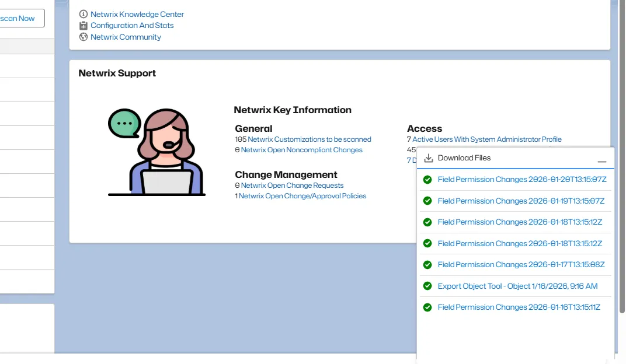Open Active Users With System Administrator Profile
This screenshot has height=364, width=626.
pyautogui.click(x=488, y=139)
